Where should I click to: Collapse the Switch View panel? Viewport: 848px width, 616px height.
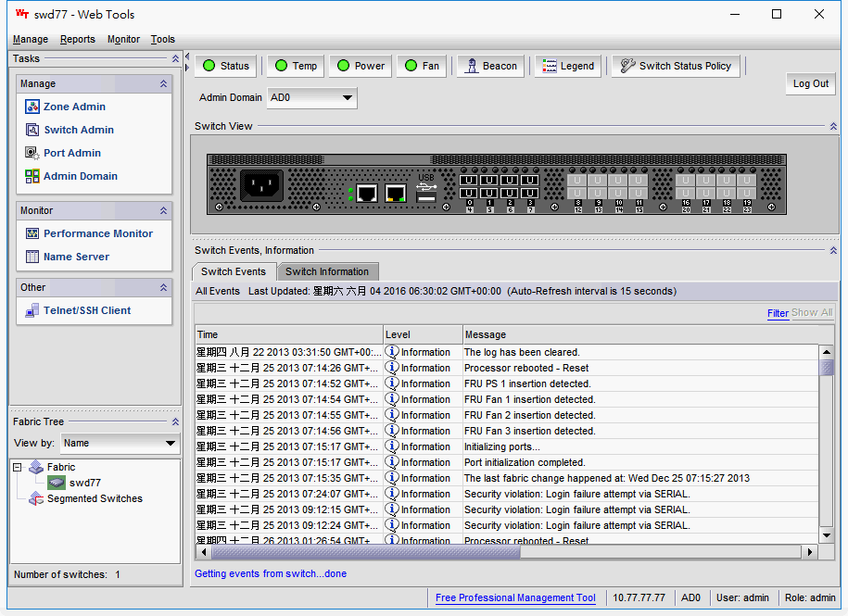click(x=833, y=126)
